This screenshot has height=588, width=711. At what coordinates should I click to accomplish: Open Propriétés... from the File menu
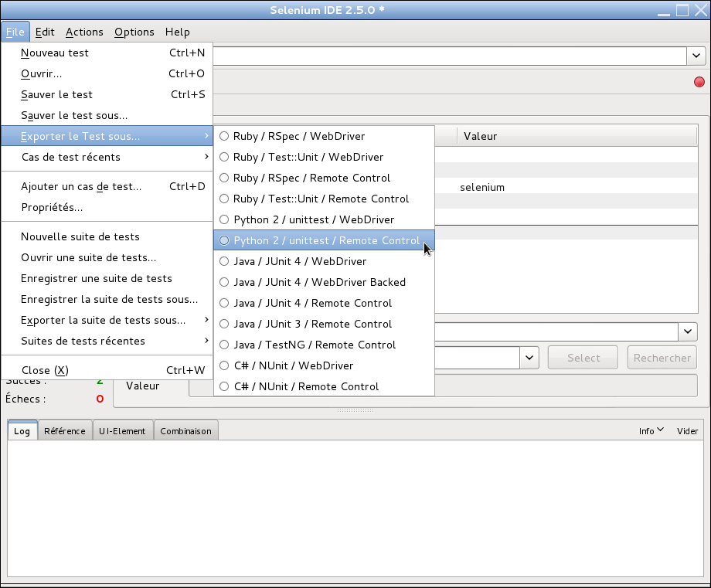click(107, 207)
